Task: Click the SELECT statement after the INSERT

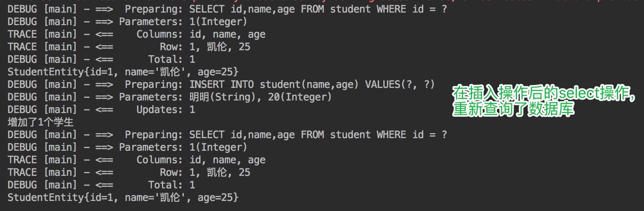Action: click(318, 135)
